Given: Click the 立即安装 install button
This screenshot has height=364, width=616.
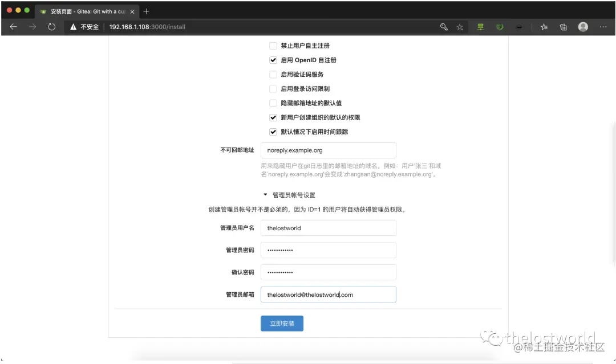Looking at the screenshot, I should point(282,323).
